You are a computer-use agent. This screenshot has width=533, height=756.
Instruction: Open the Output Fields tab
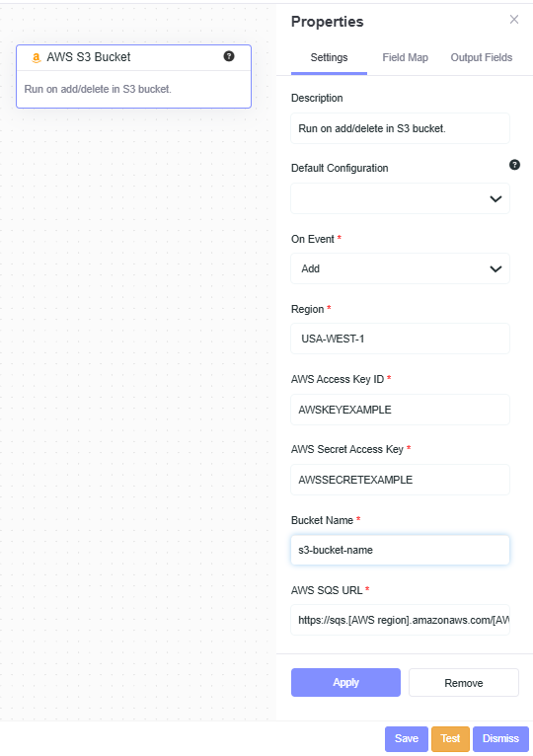coord(482,57)
